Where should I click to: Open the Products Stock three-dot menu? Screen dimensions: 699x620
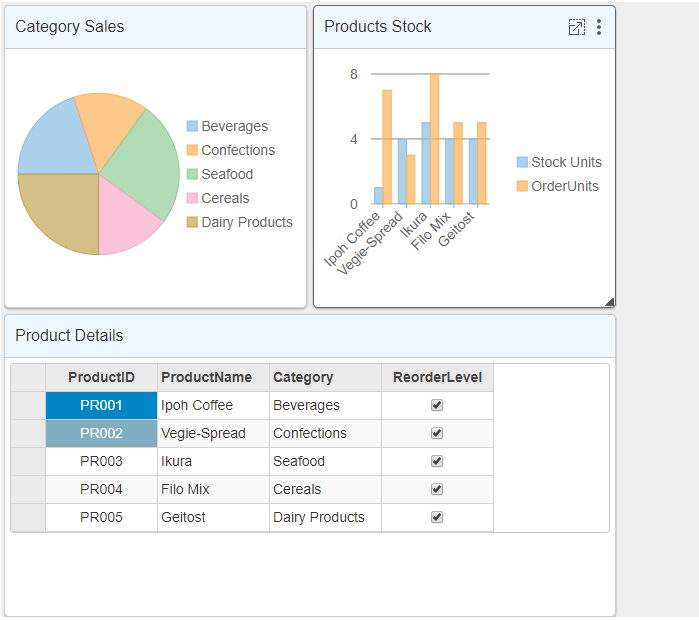599,27
